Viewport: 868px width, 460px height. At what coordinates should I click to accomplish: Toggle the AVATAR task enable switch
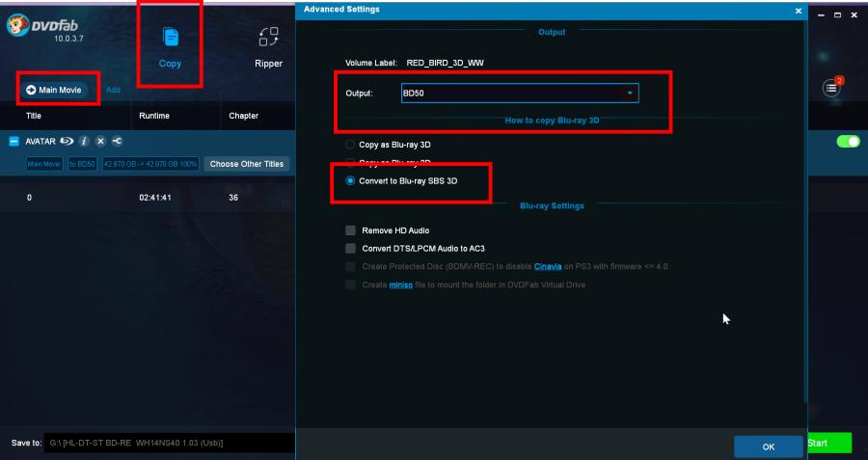(x=848, y=141)
